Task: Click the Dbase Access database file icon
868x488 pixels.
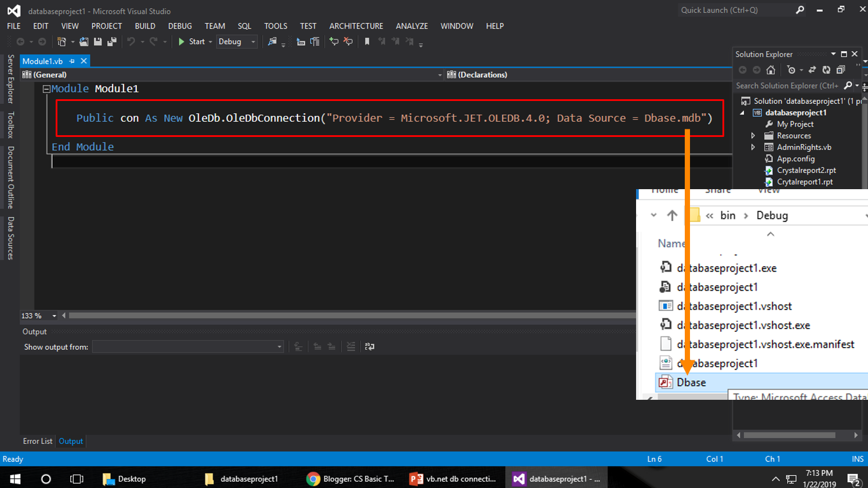Action: pos(666,382)
